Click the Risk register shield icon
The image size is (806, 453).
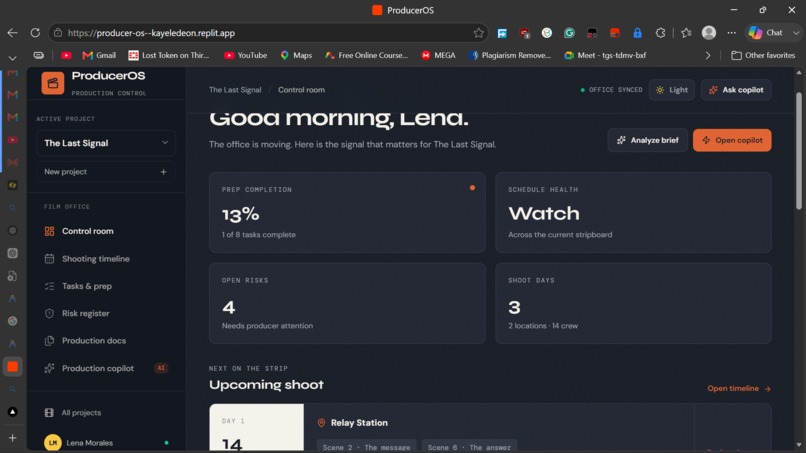49,313
